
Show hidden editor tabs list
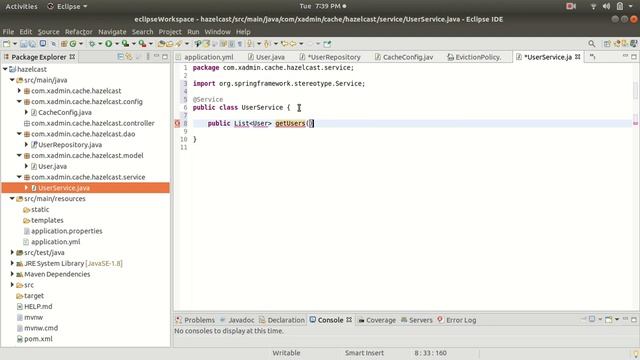click(x=592, y=57)
